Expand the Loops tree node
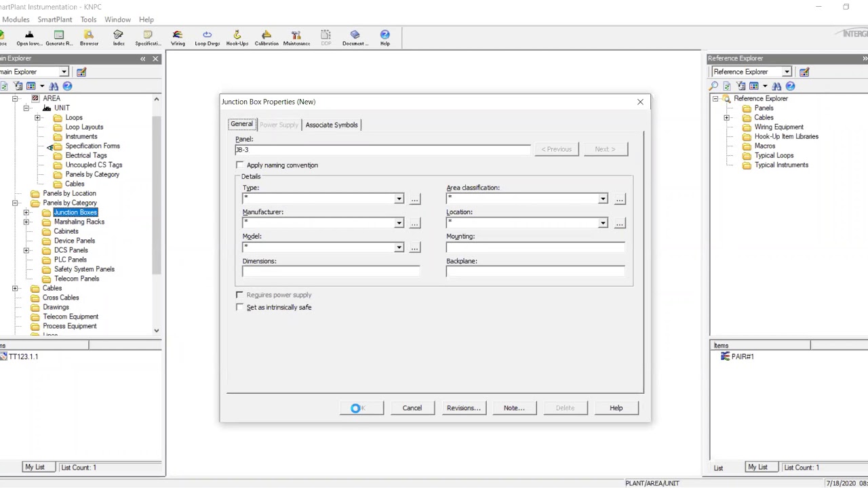The image size is (868, 488). [x=38, y=117]
